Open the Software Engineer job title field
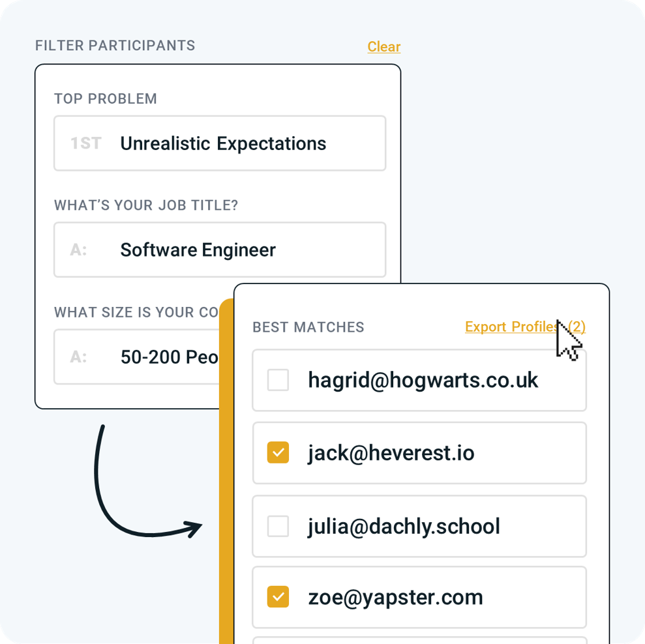This screenshot has width=645, height=644. 220,250
